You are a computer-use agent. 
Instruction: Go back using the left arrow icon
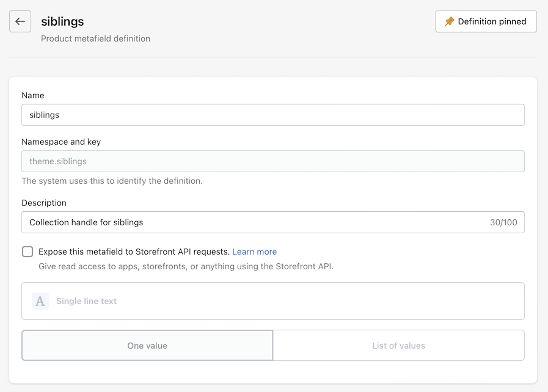(20, 21)
